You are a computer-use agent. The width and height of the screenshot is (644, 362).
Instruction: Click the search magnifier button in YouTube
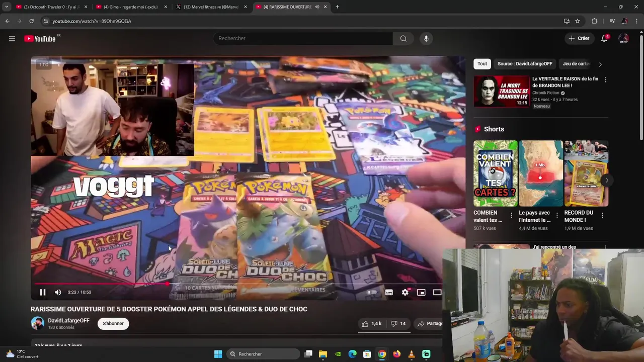point(403,38)
